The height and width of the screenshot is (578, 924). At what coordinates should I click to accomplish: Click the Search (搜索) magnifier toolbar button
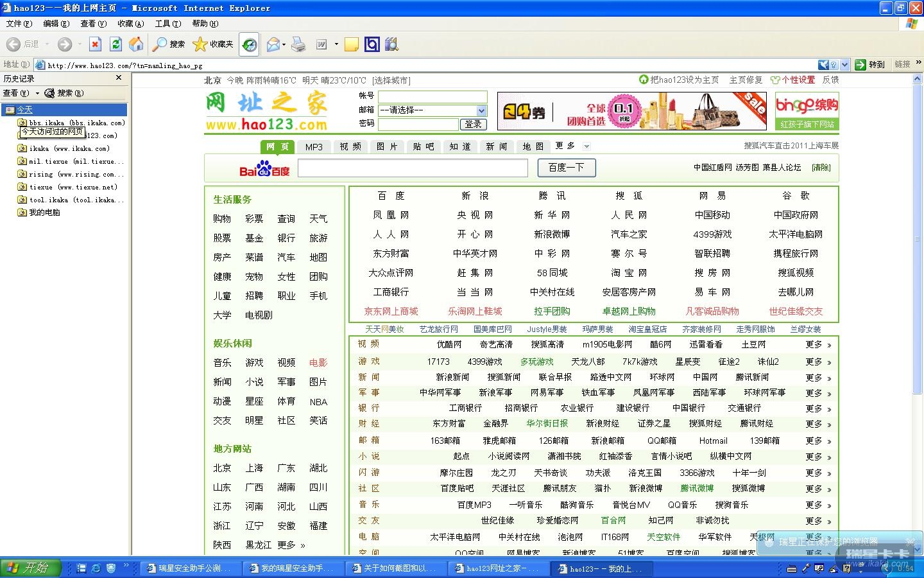pyautogui.click(x=169, y=44)
